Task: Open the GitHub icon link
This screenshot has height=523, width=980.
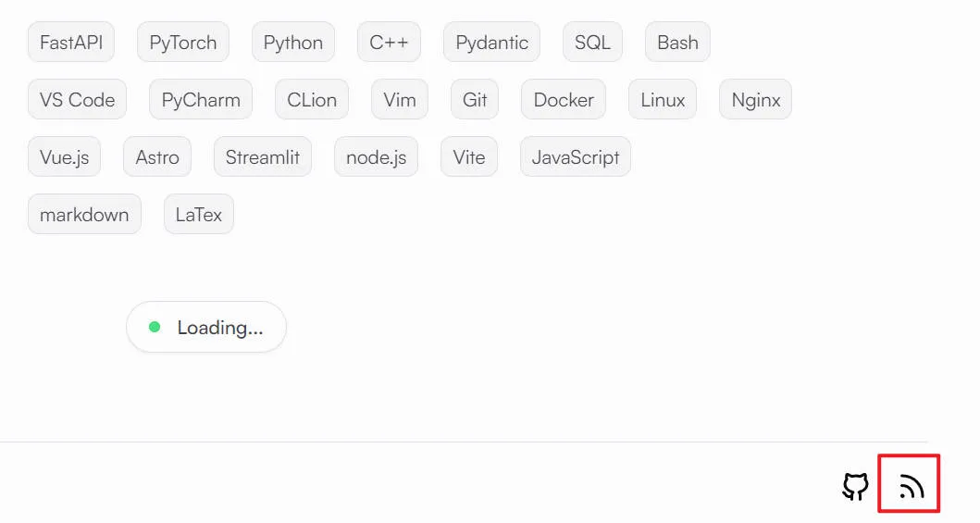Action: tap(855, 486)
